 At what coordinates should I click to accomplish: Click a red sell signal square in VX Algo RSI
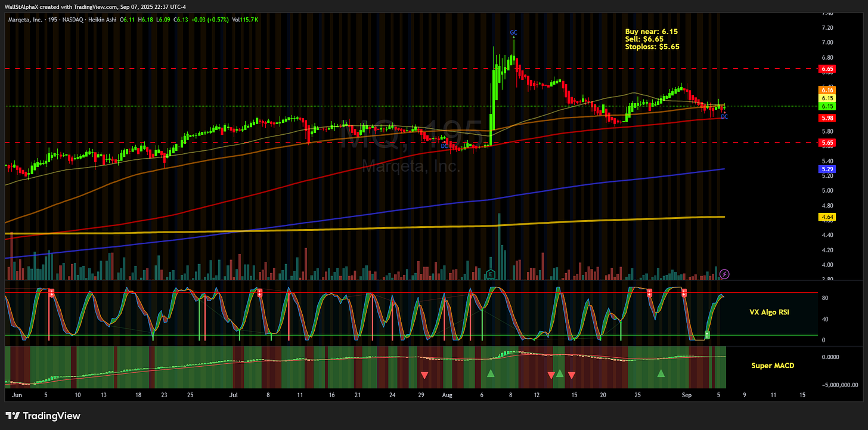(x=649, y=293)
